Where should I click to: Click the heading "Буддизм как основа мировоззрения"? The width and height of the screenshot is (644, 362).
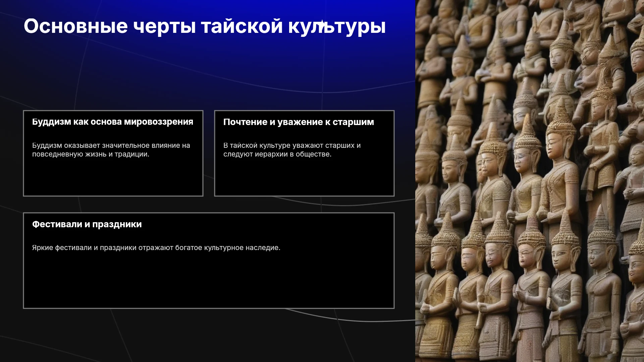tap(113, 122)
